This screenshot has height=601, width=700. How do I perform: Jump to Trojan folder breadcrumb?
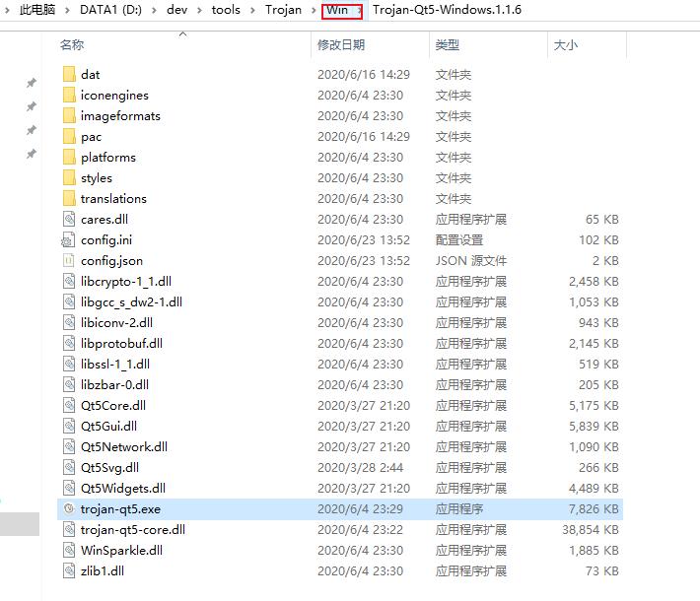284,10
